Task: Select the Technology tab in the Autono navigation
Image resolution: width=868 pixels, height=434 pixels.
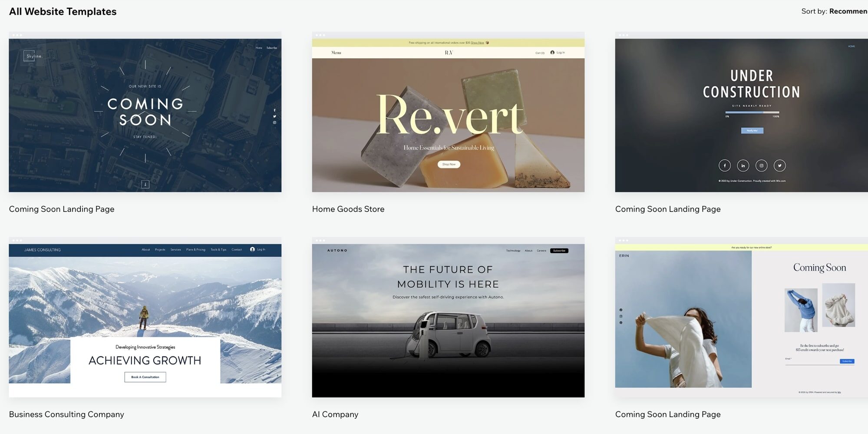Action: [513, 251]
